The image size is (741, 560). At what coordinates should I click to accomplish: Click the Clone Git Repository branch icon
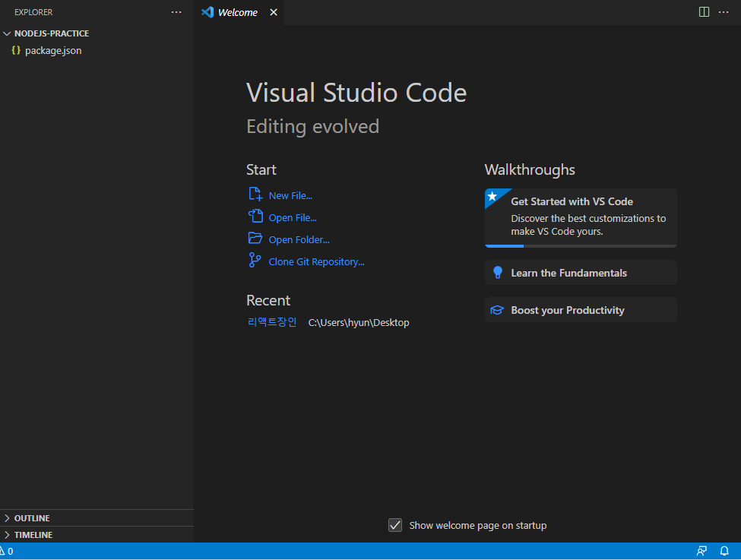point(255,260)
